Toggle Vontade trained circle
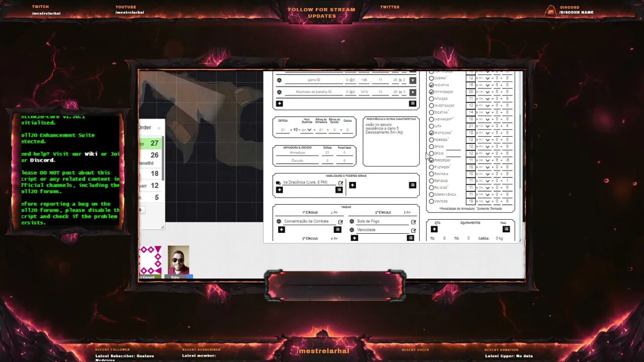Image resolution: width=644 pixels, height=362 pixels. [431, 201]
